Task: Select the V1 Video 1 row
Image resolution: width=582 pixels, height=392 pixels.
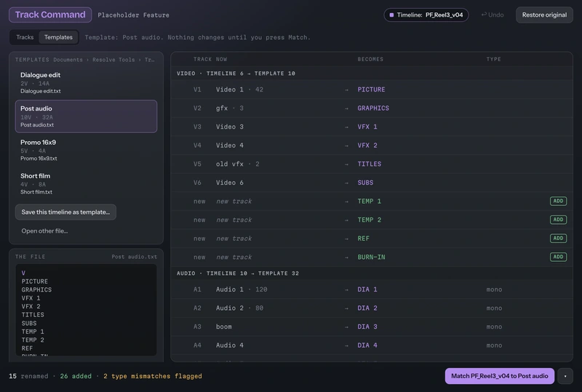Action: click(372, 89)
